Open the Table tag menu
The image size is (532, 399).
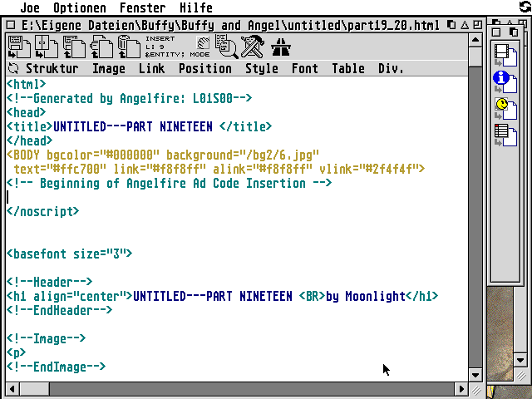pyautogui.click(x=348, y=68)
